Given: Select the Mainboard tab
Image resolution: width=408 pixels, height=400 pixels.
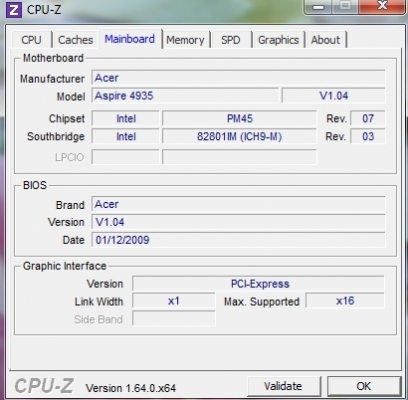Looking at the screenshot, I should click(x=130, y=39).
